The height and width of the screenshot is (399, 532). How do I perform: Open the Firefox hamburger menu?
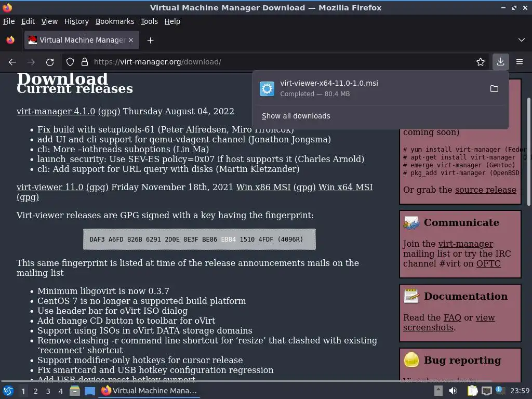click(x=520, y=62)
